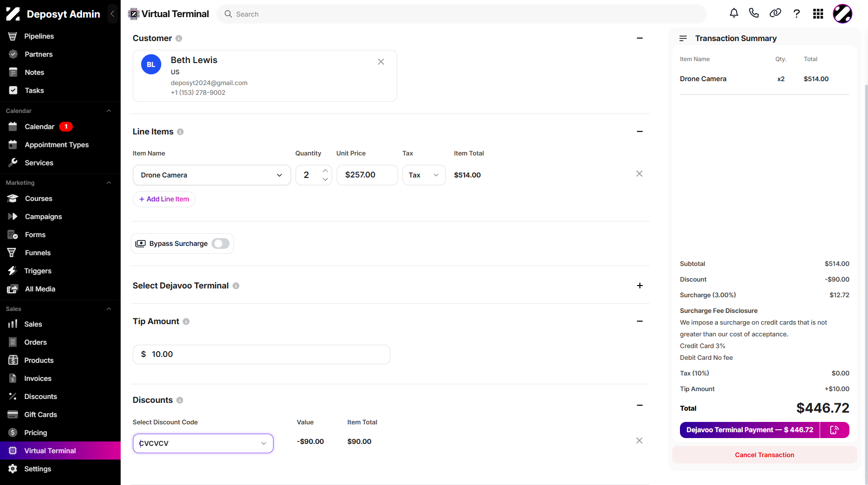Open the user profile avatar

coord(843,14)
